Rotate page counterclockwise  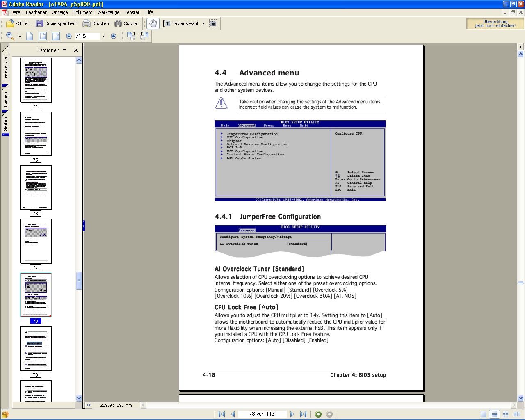(144, 36)
